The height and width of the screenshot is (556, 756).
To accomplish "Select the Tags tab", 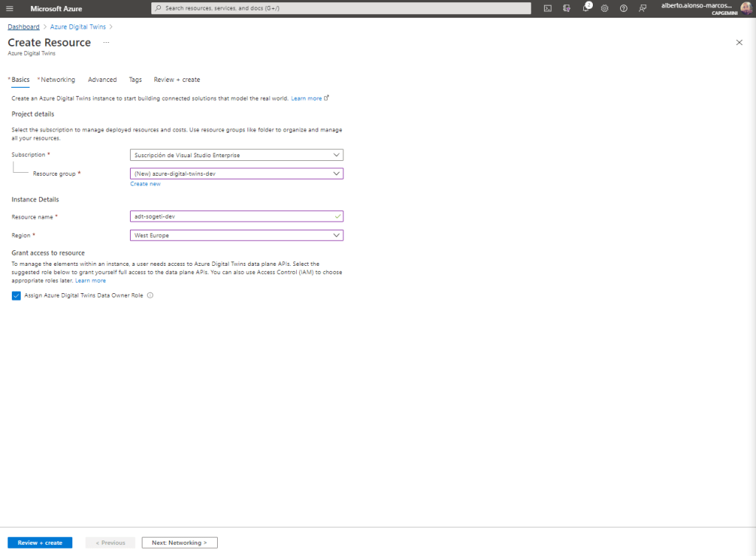I will tap(135, 80).
